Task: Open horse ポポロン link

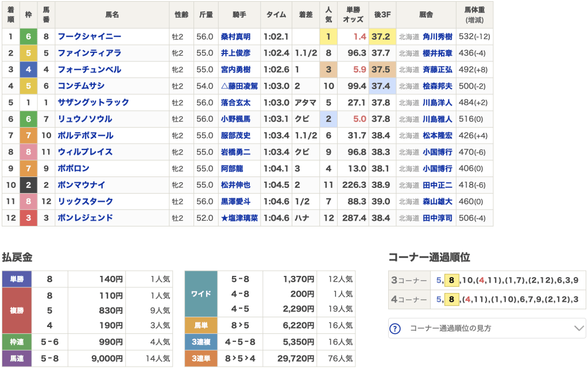Action: pos(73,168)
